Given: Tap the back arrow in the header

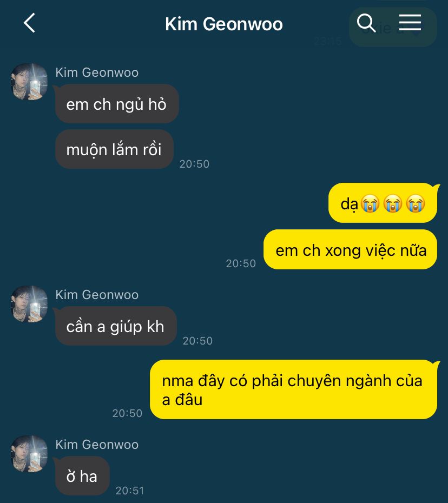Looking at the screenshot, I should coord(29,23).
